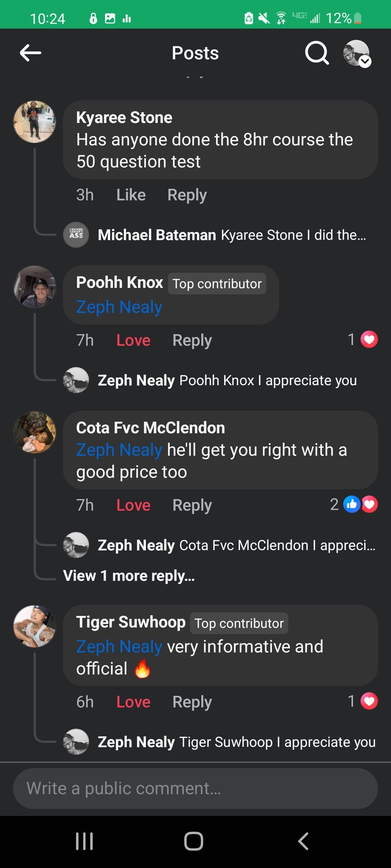
Task: Toggle Love on Tiger Suwhoop's comment
Action: [x=133, y=702]
